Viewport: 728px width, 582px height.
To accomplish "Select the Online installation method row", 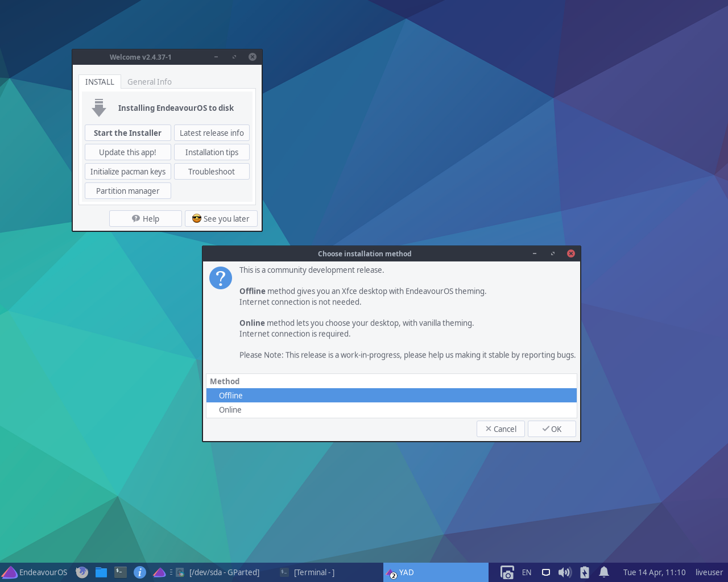I will coord(391,410).
